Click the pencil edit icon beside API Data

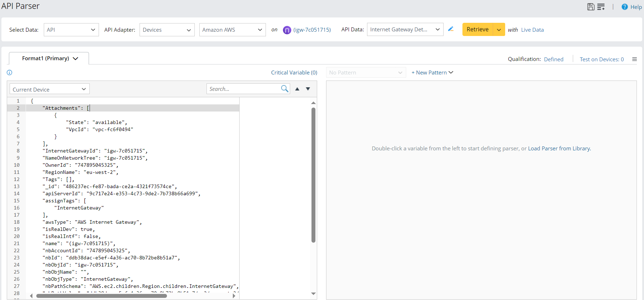point(451,29)
